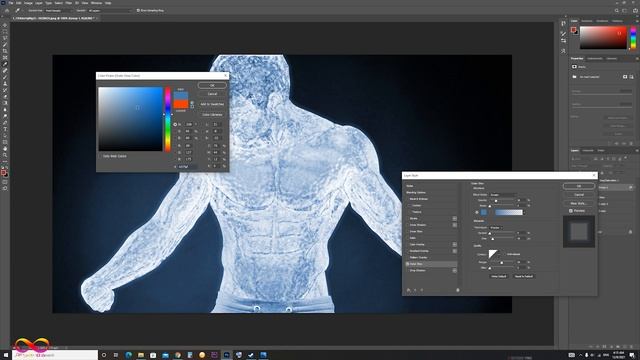Open Photoshop from the Windows taskbar
This screenshot has height=360, width=640.
click(x=227, y=355)
